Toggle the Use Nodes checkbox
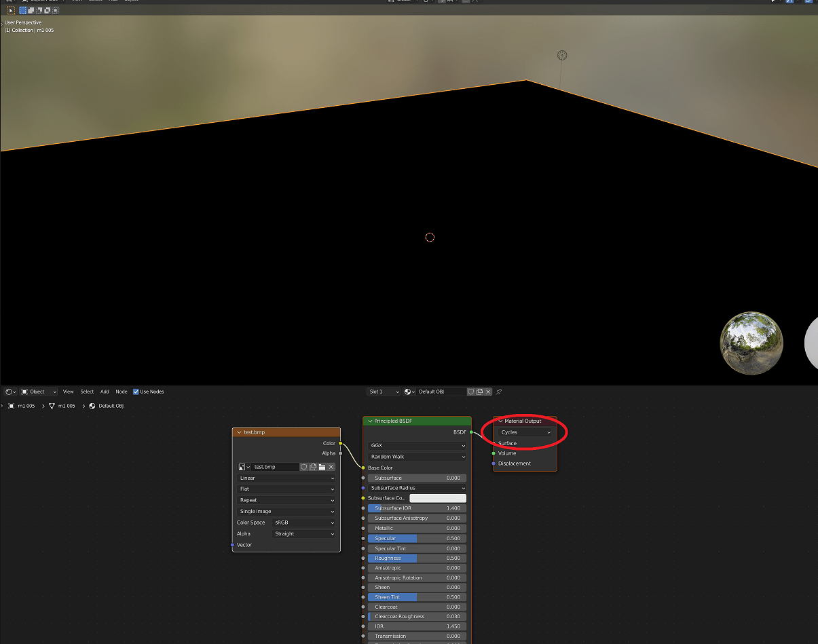The width and height of the screenshot is (818, 644). coord(136,392)
